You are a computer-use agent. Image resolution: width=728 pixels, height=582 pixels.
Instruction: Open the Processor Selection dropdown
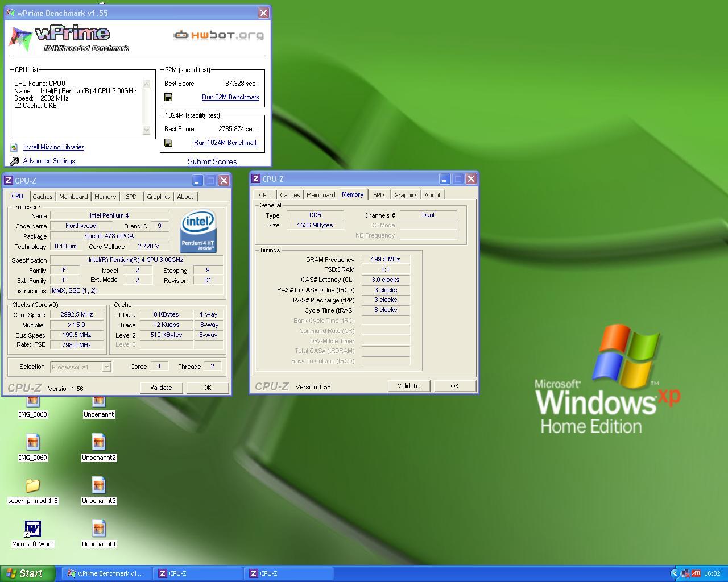point(106,367)
